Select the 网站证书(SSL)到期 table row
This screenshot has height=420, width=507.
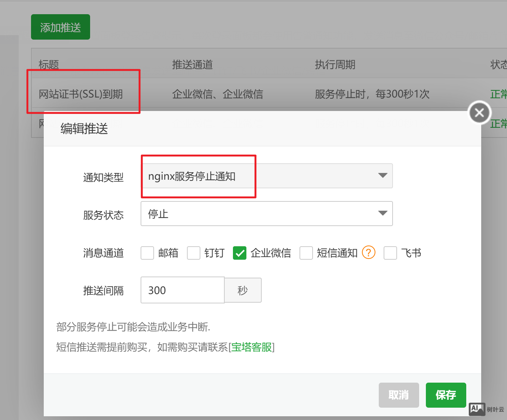click(x=81, y=94)
